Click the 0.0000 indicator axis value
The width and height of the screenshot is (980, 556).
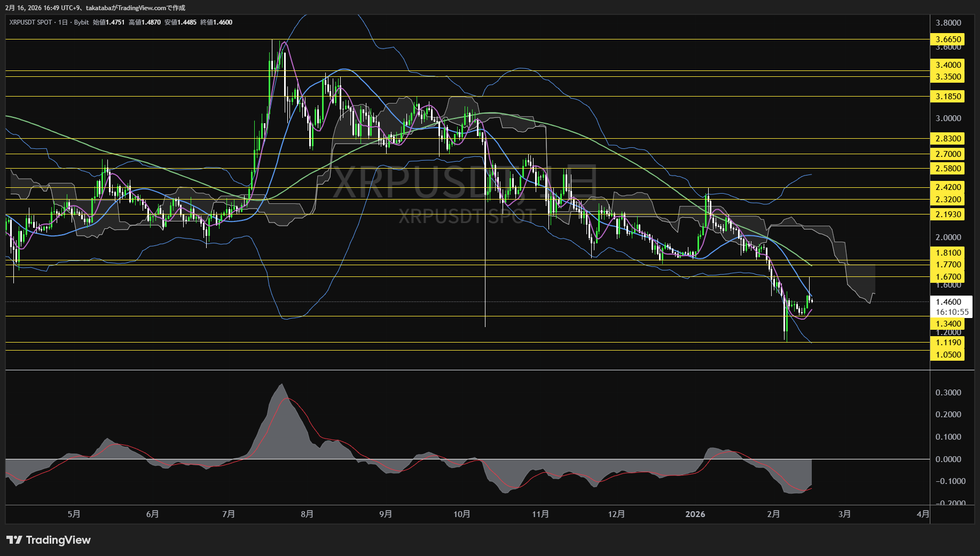[948, 459]
